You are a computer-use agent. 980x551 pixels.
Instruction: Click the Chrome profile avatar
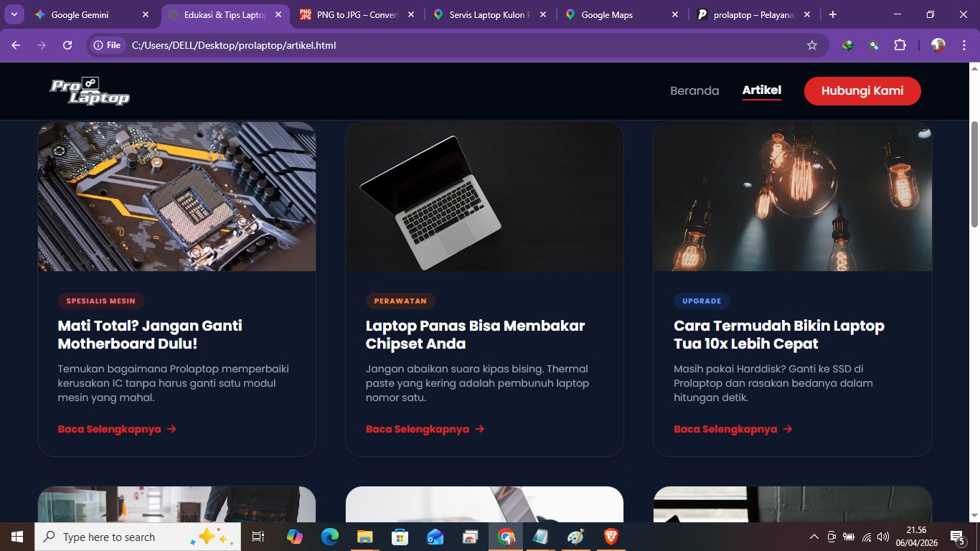(938, 45)
